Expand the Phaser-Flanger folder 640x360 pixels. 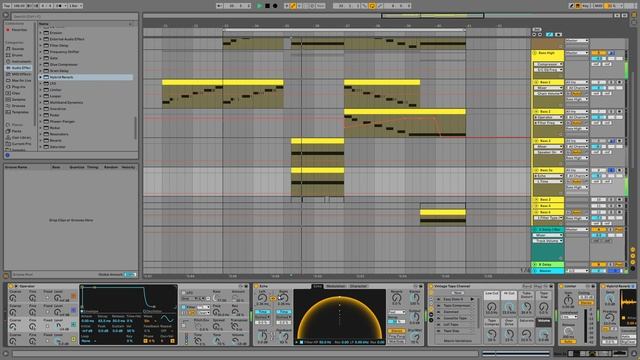pyautogui.click(x=41, y=121)
